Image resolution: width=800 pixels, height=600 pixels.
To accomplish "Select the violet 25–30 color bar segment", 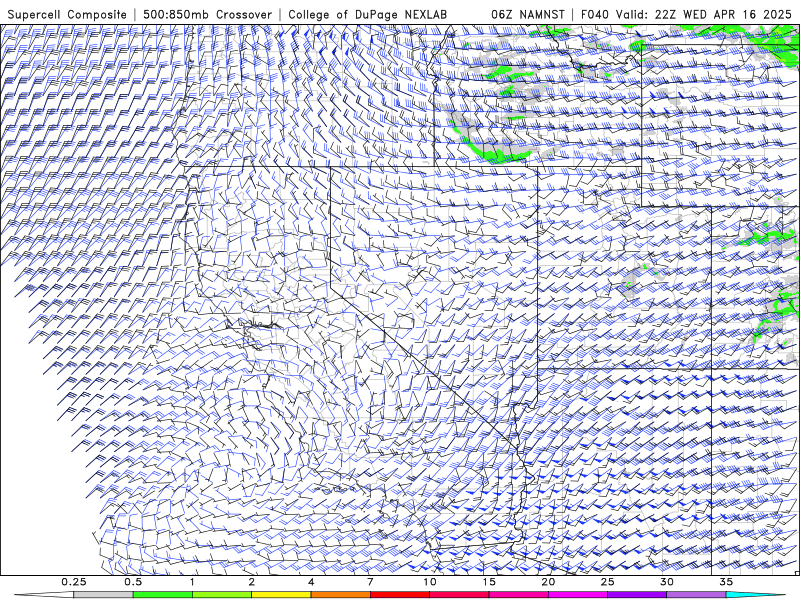I will (x=637, y=595).
